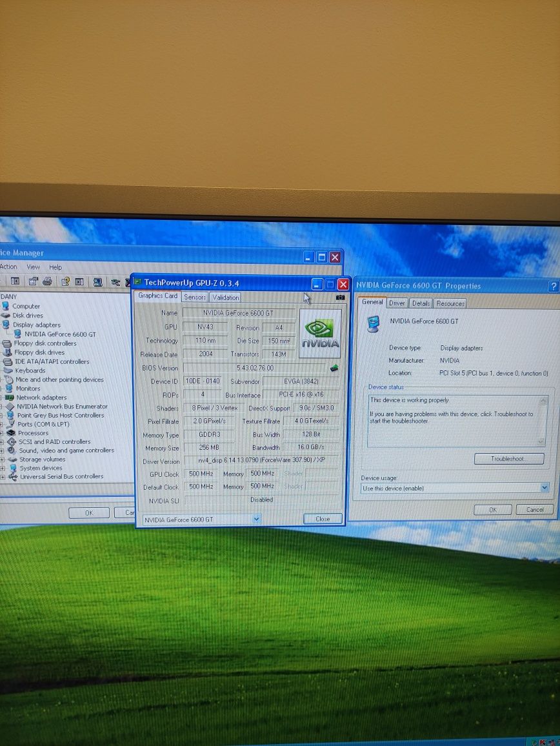Image resolution: width=560 pixels, height=746 pixels.
Task: Click the display adapter icon in Properties dialog
Action: click(374, 323)
